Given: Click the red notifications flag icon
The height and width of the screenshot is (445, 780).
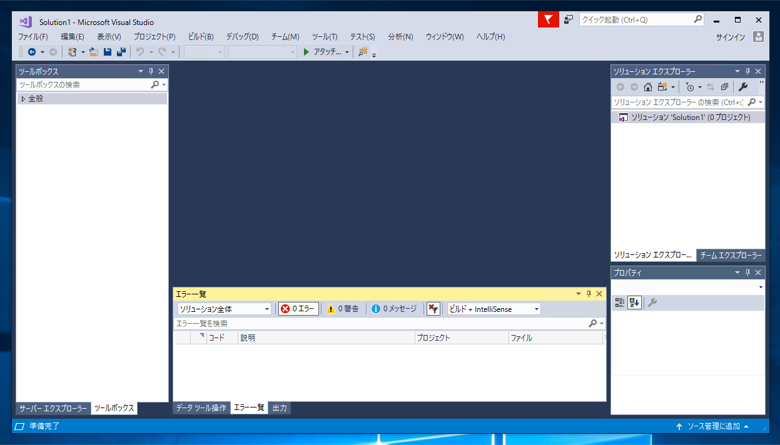Looking at the screenshot, I should [x=548, y=19].
